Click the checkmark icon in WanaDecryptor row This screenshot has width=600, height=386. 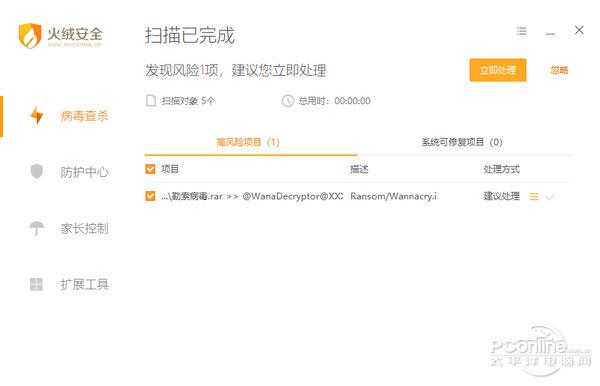(x=550, y=197)
